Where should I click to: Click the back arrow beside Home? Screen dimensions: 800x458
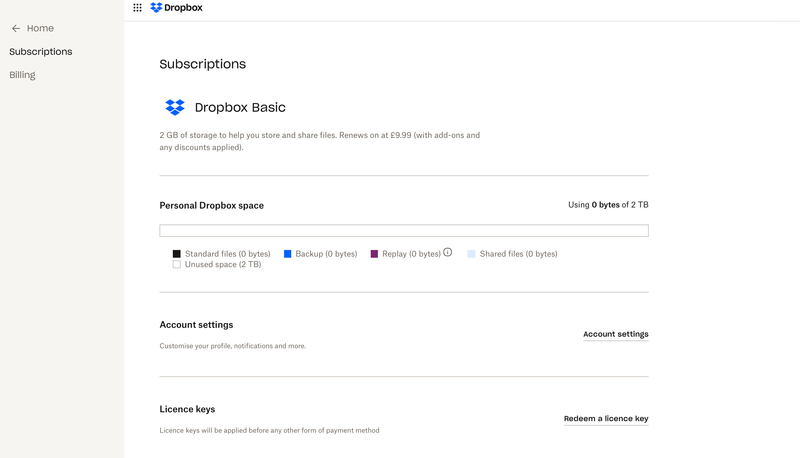coord(16,29)
